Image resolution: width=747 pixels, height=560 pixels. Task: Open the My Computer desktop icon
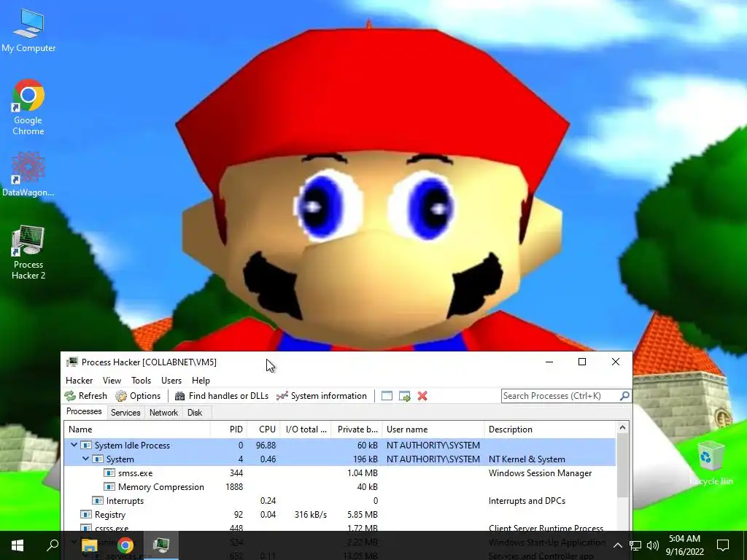(x=28, y=31)
